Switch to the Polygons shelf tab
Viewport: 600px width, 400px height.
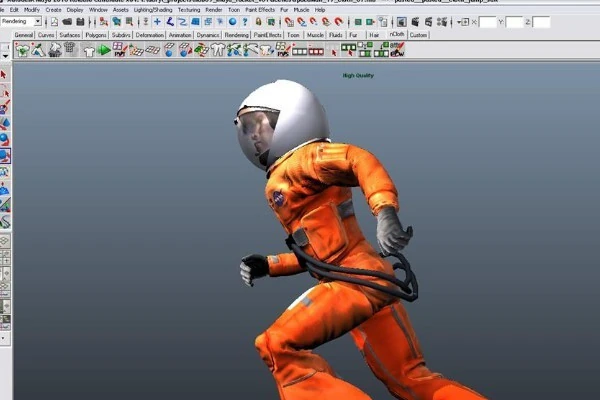click(x=96, y=35)
